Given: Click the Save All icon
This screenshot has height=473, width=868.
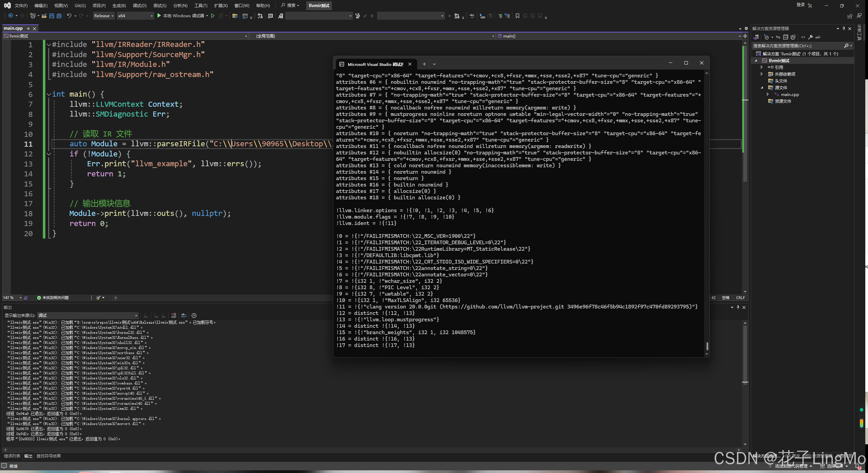Looking at the screenshot, I should [59, 16].
